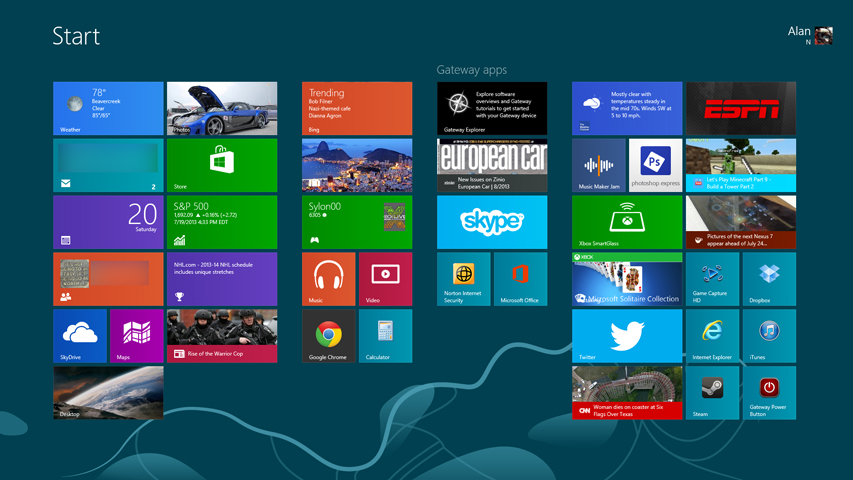853x480 pixels.
Task: Launch Game Capture HD tile
Action: [712, 279]
